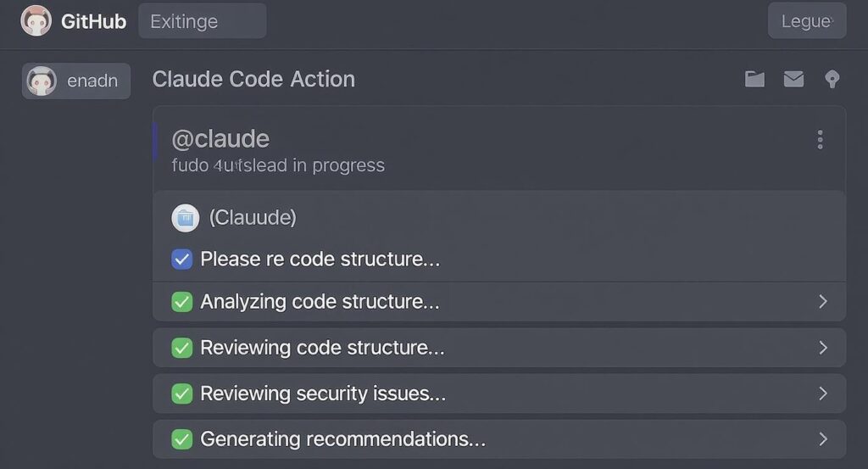
Task: Click the round (Clauude) avatar icon
Action: pyautogui.click(x=186, y=218)
